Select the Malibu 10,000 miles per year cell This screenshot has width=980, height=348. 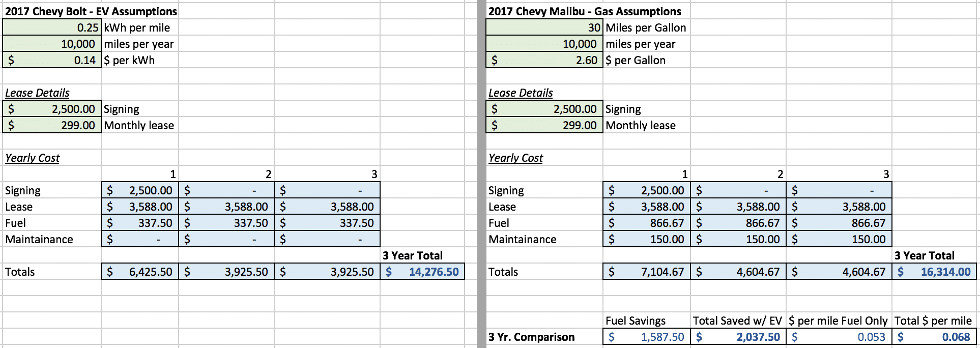pyautogui.click(x=544, y=44)
